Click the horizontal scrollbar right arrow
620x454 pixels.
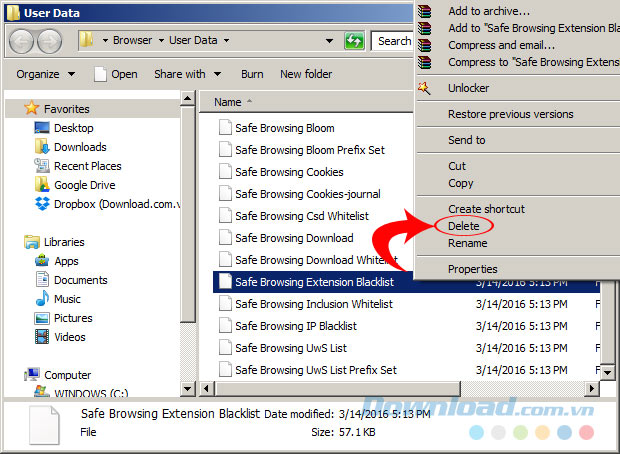(x=591, y=388)
